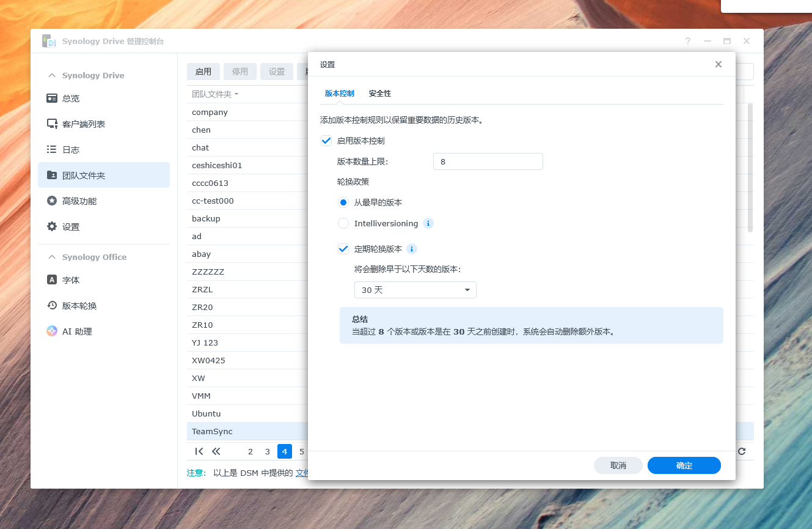Switch to the 版本控制 tab

[340, 93]
